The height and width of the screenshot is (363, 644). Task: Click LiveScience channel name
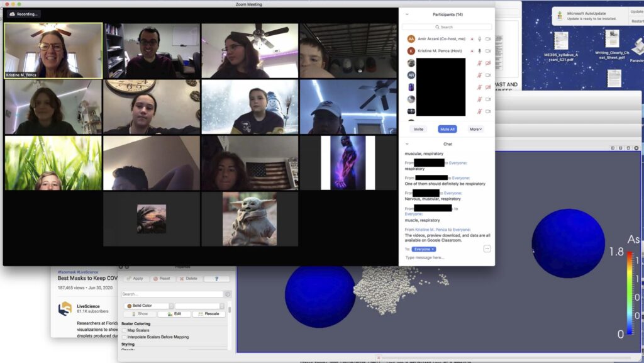[88, 306]
